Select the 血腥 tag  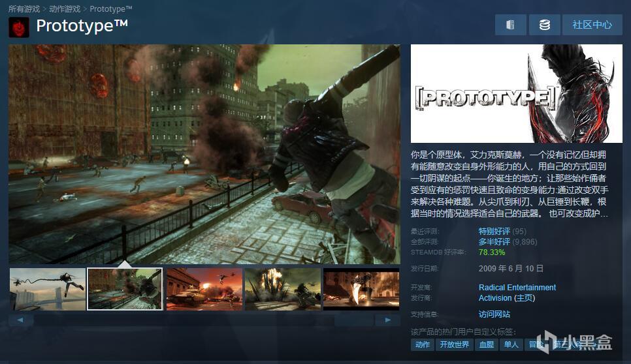click(x=487, y=344)
